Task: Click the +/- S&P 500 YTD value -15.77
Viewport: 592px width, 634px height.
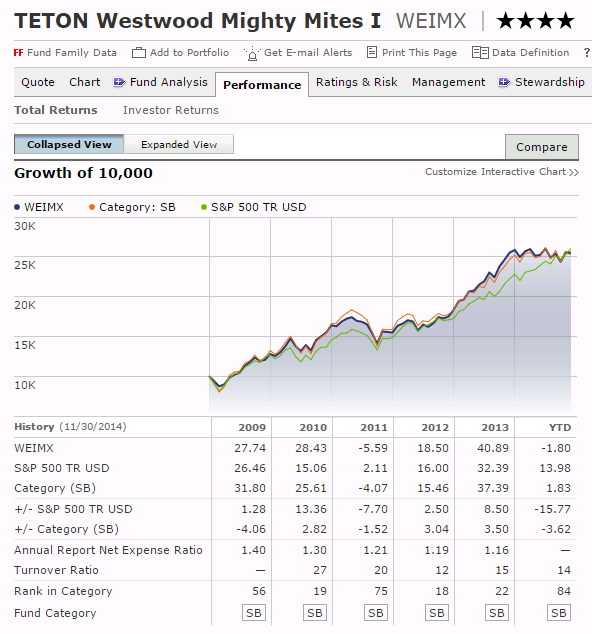Action: click(552, 509)
